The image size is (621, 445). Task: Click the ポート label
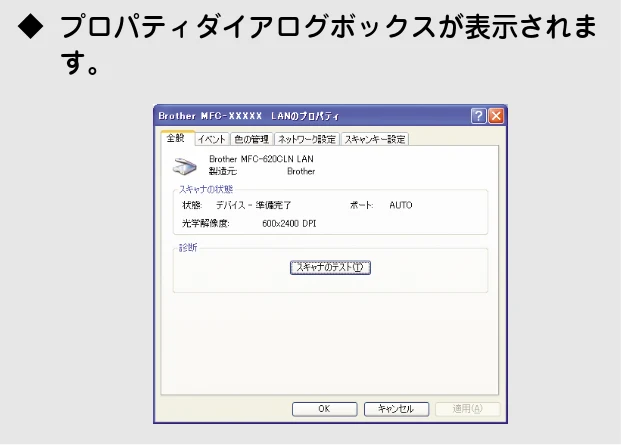(361, 205)
